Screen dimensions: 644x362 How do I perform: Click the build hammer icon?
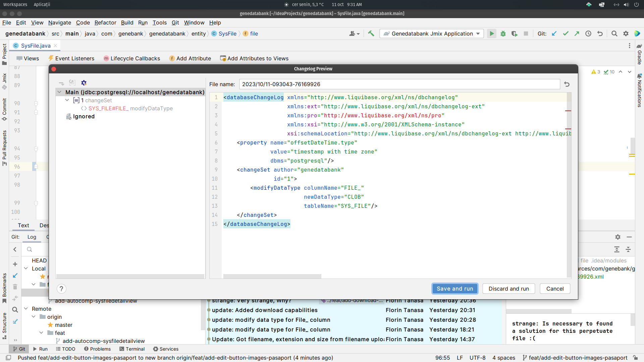pyautogui.click(x=371, y=34)
